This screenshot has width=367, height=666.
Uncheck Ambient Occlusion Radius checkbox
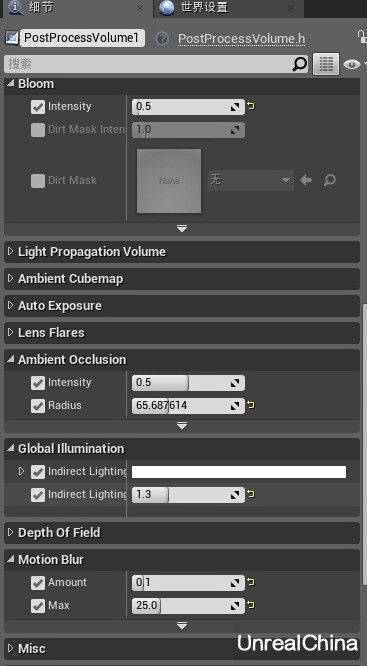pyautogui.click(x=38, y=406)
